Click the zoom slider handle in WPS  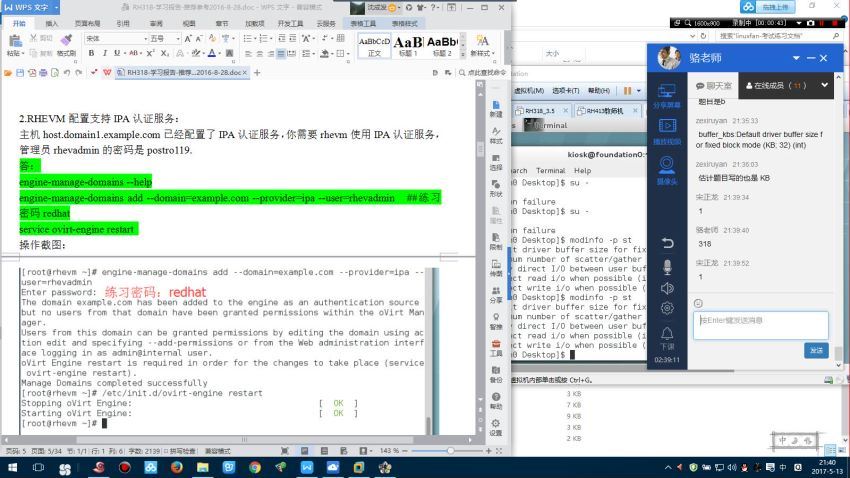tap(450, 451)
